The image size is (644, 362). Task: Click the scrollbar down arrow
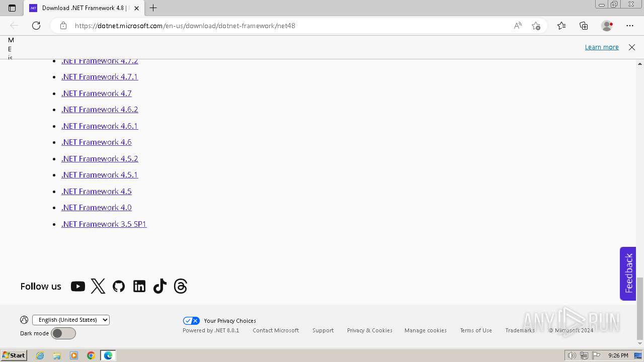tap(640, 344)
